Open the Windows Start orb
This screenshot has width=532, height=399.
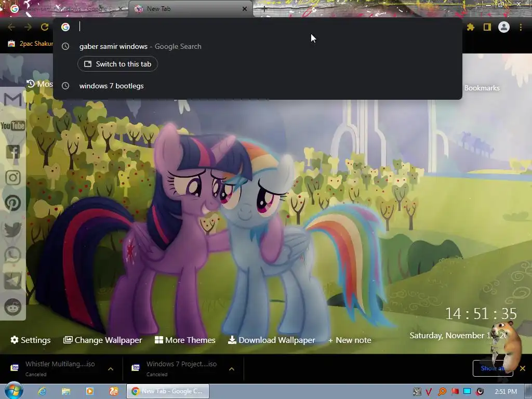pos(14,391)
